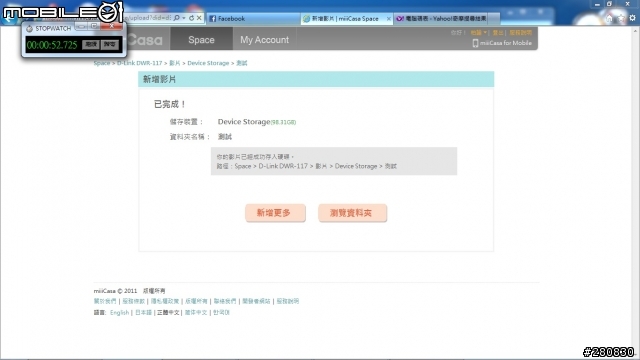Click the Stopwatch time display 00:00:52.725
640x360 pixels.
click(x=52, y=45)
